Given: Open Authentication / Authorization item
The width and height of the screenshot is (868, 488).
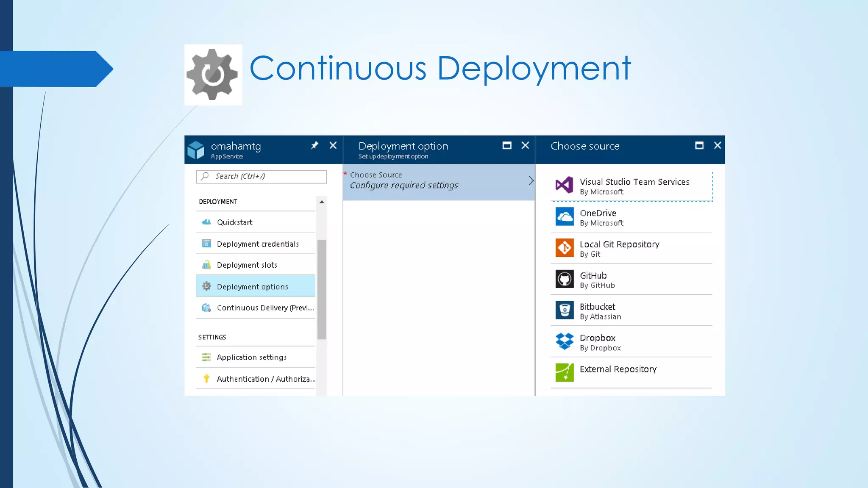Looking at the screenshot, I should [x=256, y=379].
